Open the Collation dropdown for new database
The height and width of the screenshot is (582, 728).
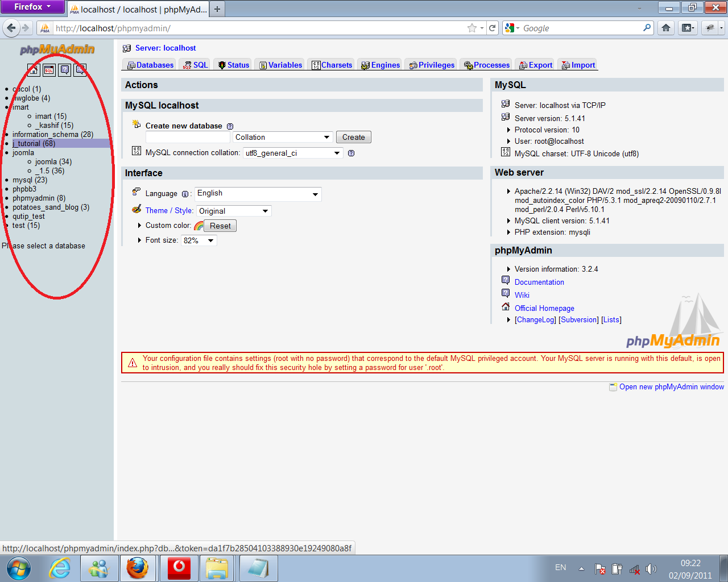283,137
